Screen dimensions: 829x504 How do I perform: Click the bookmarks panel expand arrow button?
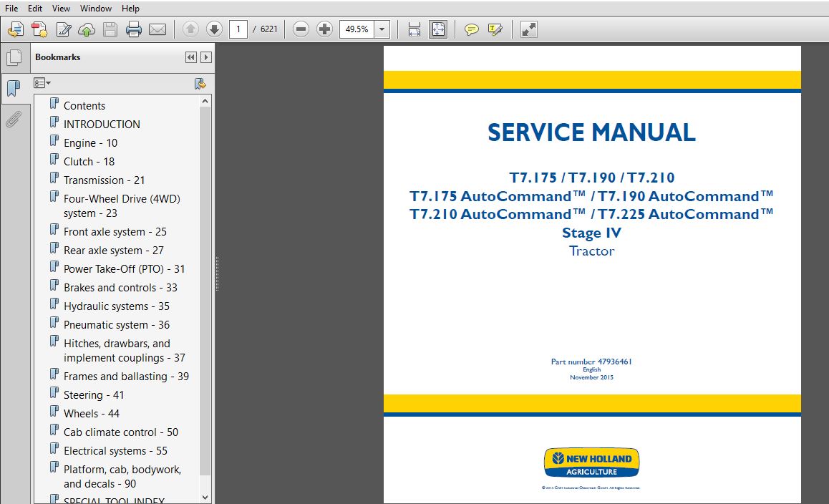coord(206,57)
